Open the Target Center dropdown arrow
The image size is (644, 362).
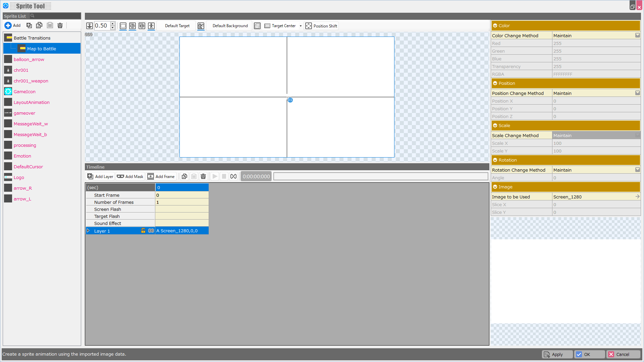click(301, 26)
